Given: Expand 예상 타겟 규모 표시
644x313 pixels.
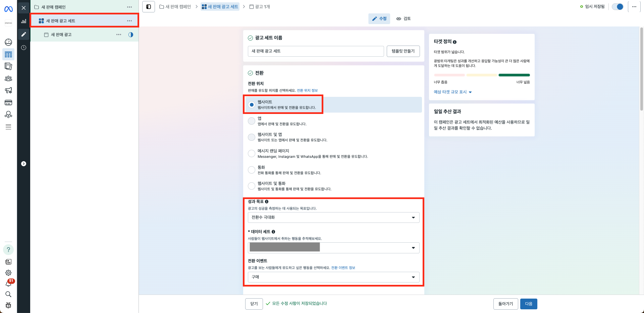Looking at the screenshot, I should click(x=452, y=92).
